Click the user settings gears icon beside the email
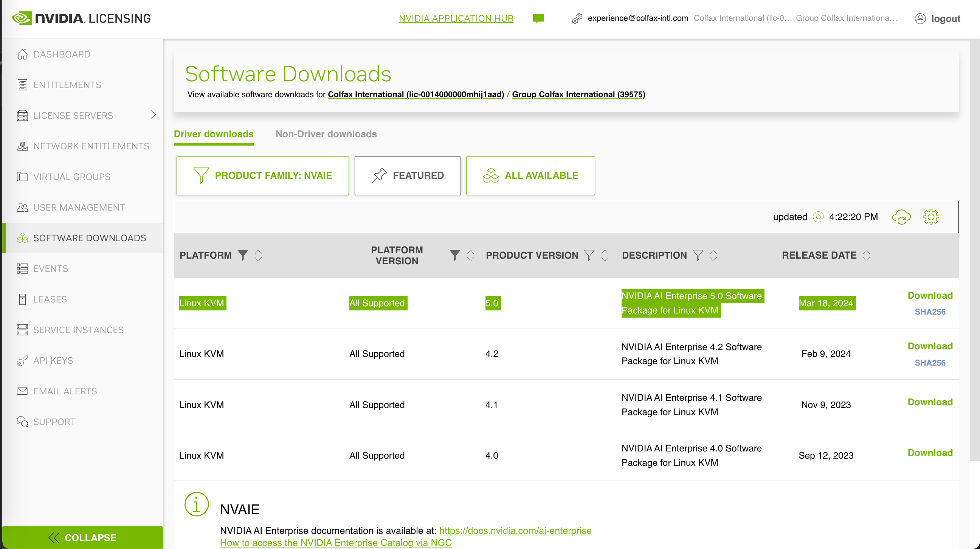This screenshot has width=980, height=549. (577, 18)
